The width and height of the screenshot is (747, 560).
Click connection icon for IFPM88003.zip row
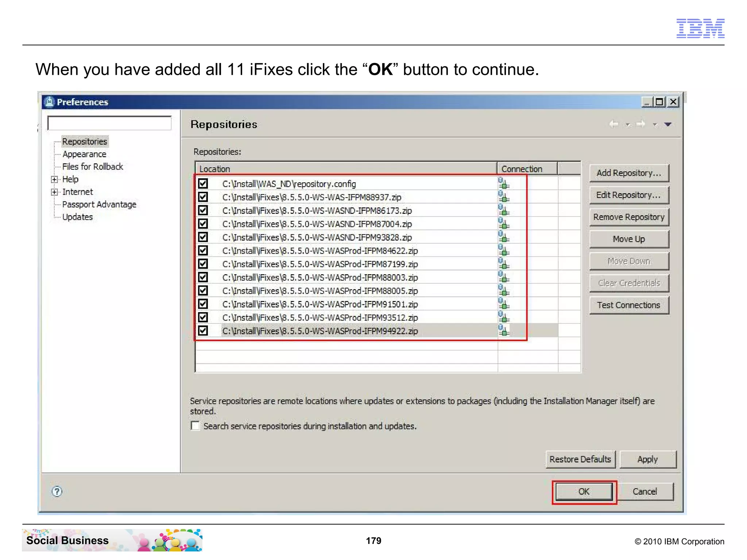[x=503, y=277]
